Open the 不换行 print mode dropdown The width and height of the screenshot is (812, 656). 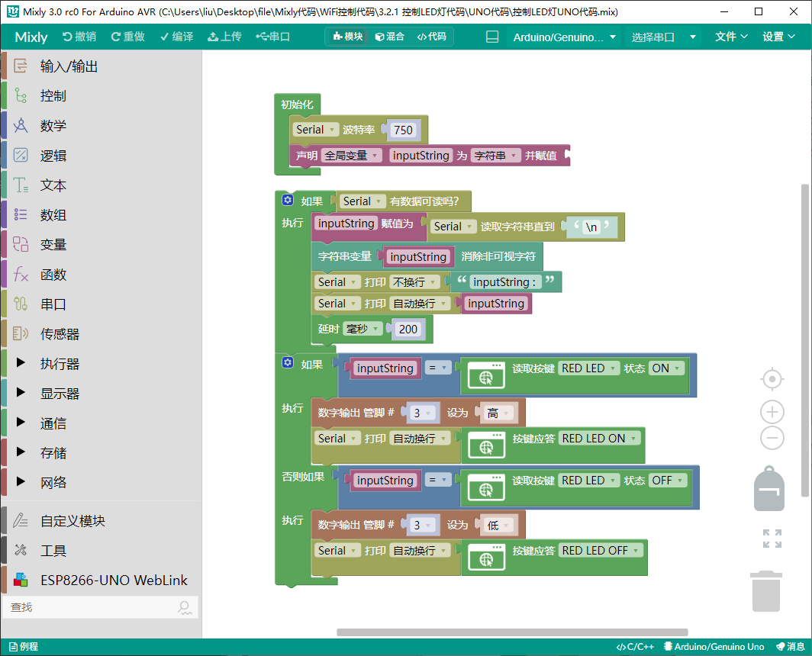[x=414, y=282]
